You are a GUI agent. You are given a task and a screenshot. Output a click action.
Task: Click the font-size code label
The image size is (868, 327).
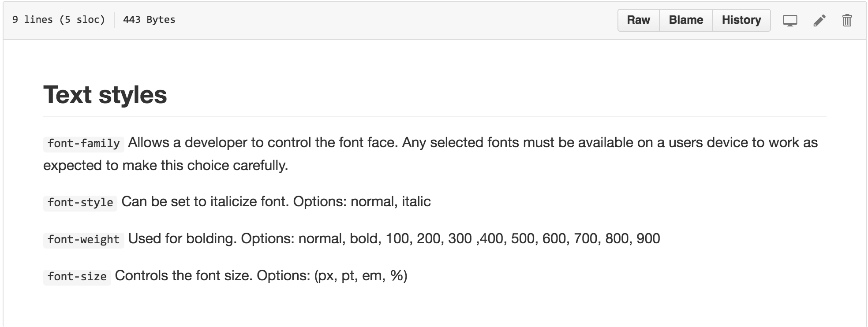tap(77, 277)
